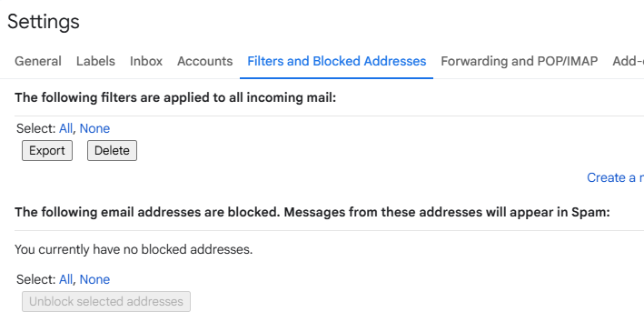
Task: Switch to the partially visible Add-ons tab
Action: pos(628,61)
